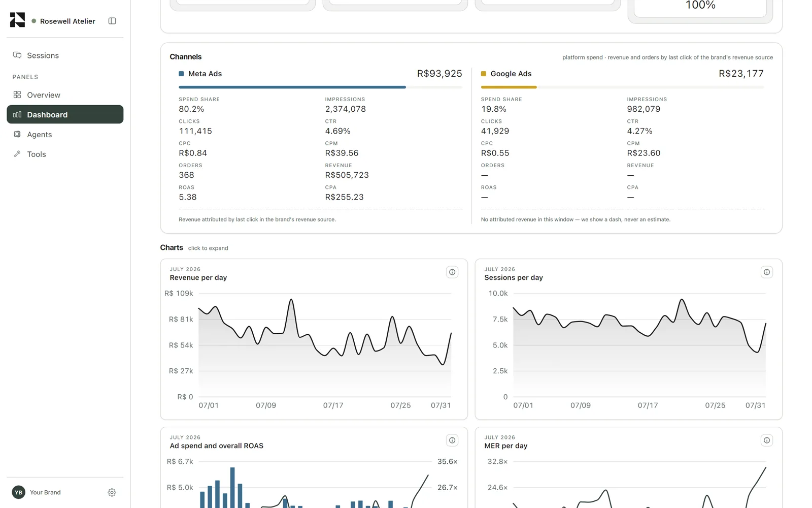Click the Meta Ads spend share bar
The width and height of the screenshot is (812, 508).
pyautogui.click(x=320, y=87)
